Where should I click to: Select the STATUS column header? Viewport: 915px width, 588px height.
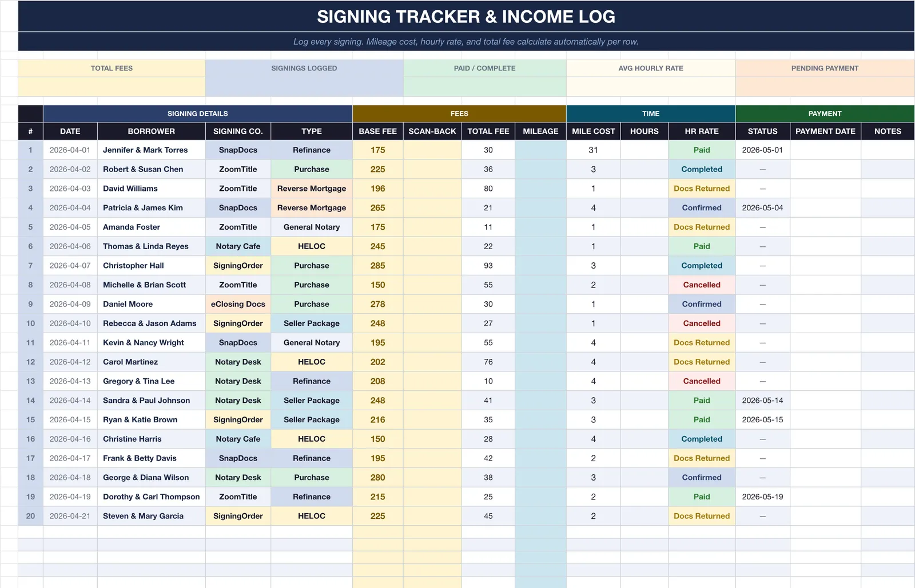pos(763,131)
